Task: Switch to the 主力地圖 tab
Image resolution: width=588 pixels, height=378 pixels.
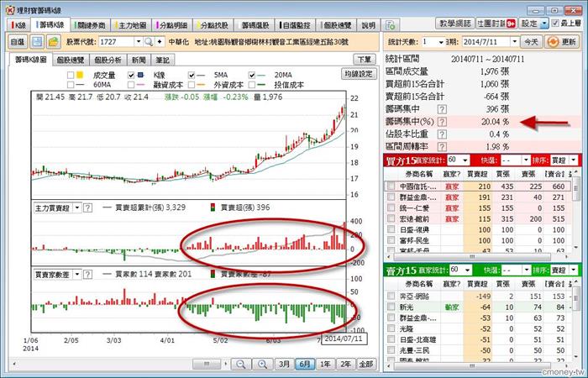Action: 131,25
